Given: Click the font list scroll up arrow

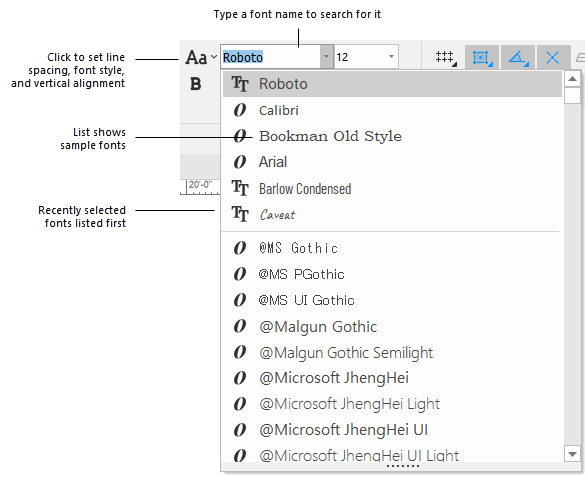Looking at the screenshot, I should point(573,79).
